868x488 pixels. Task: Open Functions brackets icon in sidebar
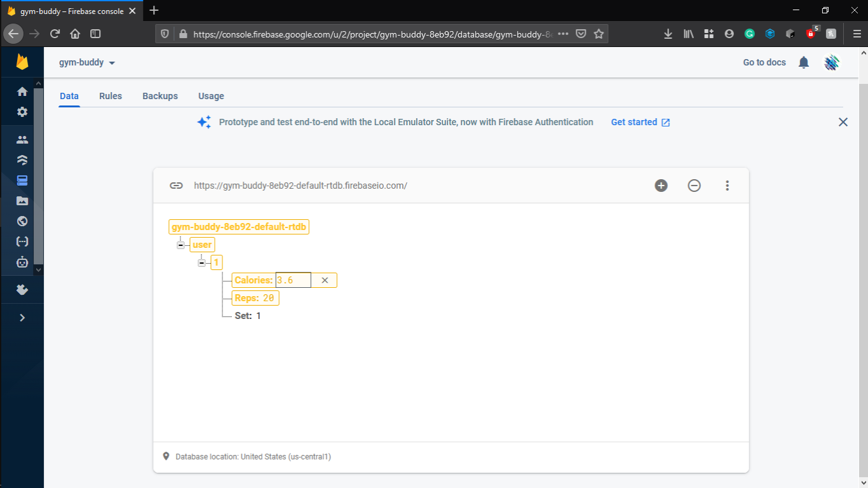(22, 241)
